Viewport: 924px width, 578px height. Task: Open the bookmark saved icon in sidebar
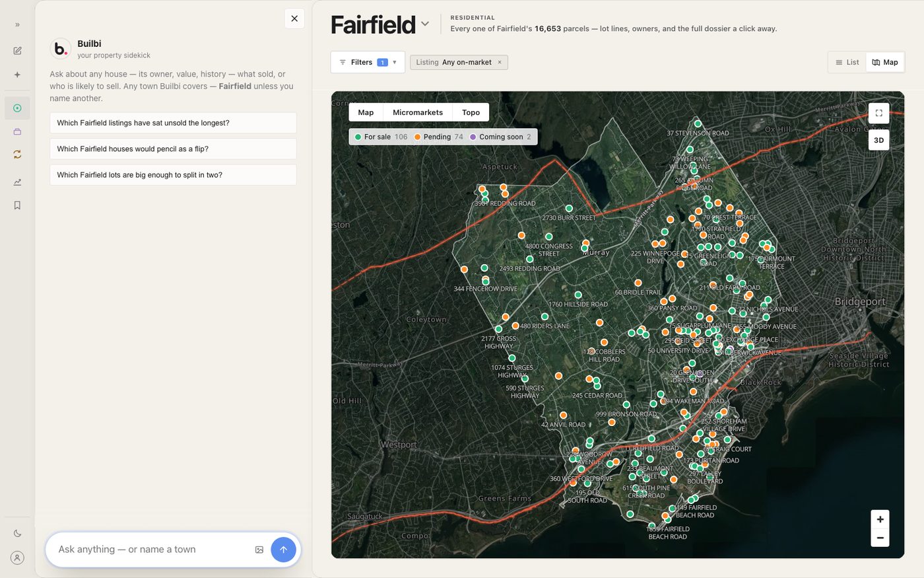click(x=17, y=205)
